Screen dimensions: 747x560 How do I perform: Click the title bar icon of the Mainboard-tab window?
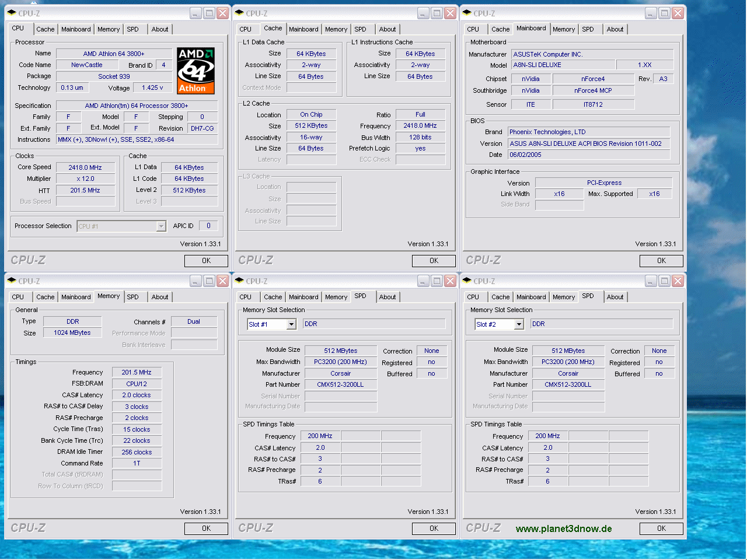coord(467,13)
